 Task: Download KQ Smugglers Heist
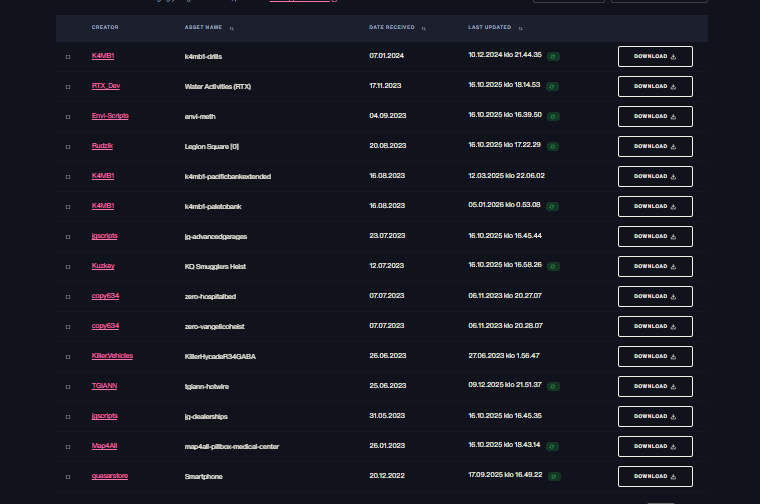tap(655, 267)
